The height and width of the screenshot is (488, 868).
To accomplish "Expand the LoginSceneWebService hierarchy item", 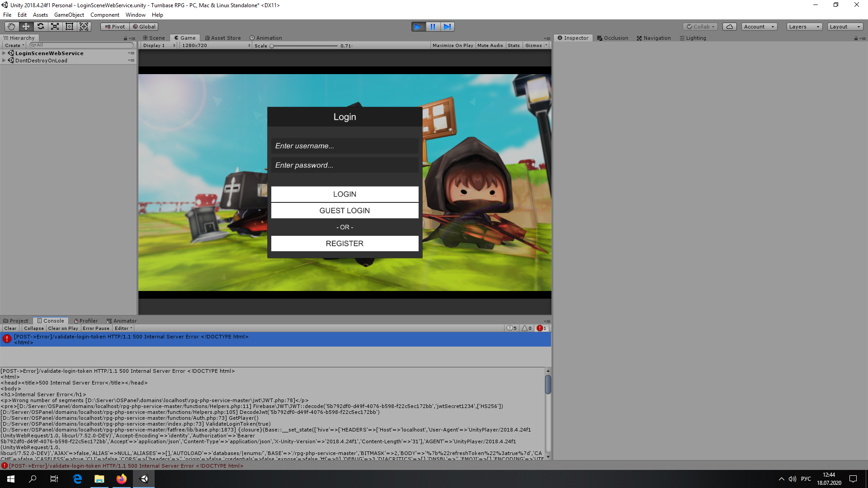I will pyautogui.click(x=4, y=53).
